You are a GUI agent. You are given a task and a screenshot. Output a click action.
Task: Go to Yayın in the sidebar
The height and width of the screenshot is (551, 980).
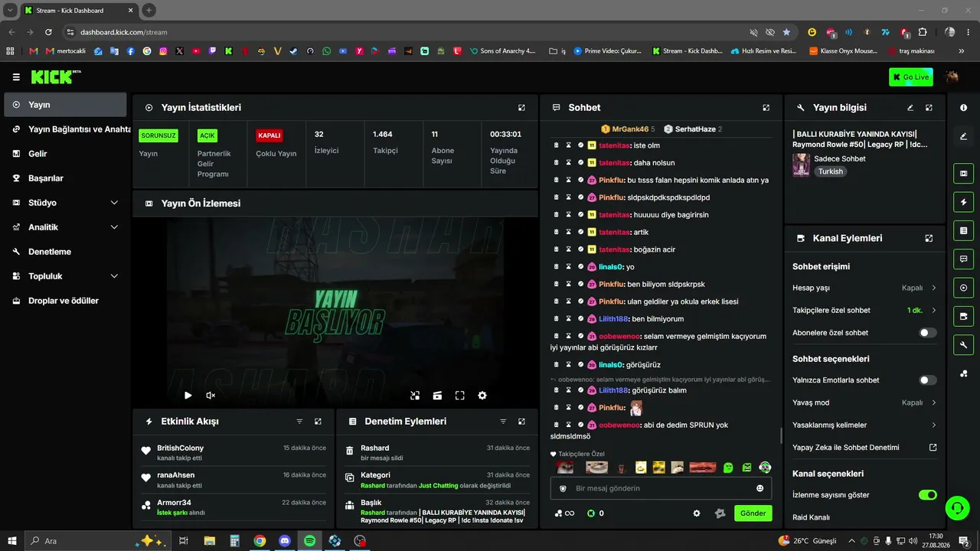65,105
